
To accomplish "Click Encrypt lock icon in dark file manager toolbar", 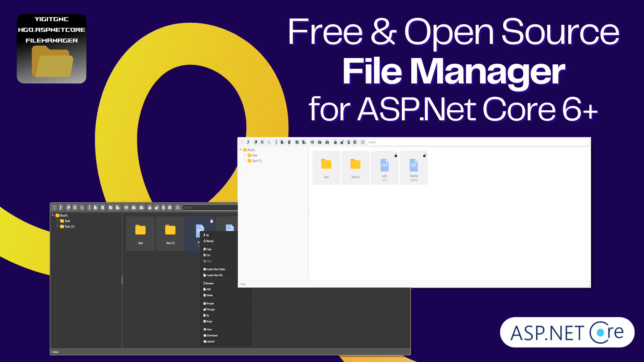I will pos(150,207).
